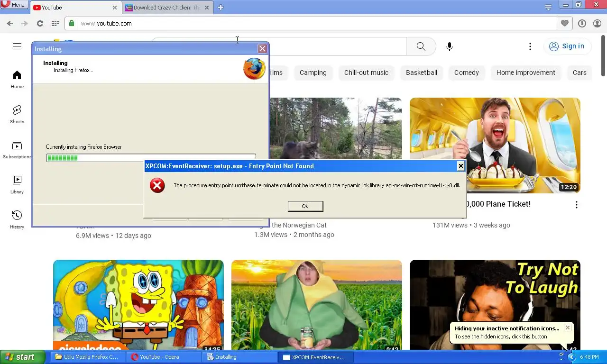607x364 pixels.
Task: Switch to the YouTube tab
Action: 75,8
